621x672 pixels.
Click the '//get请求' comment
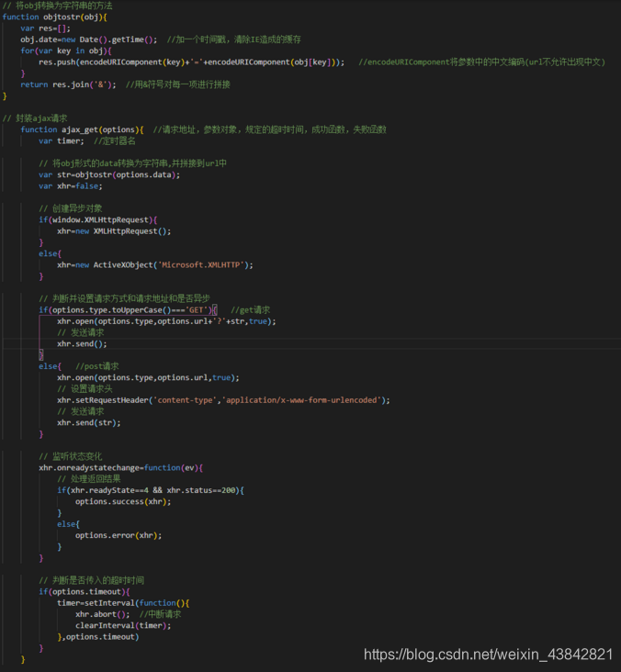251,310
